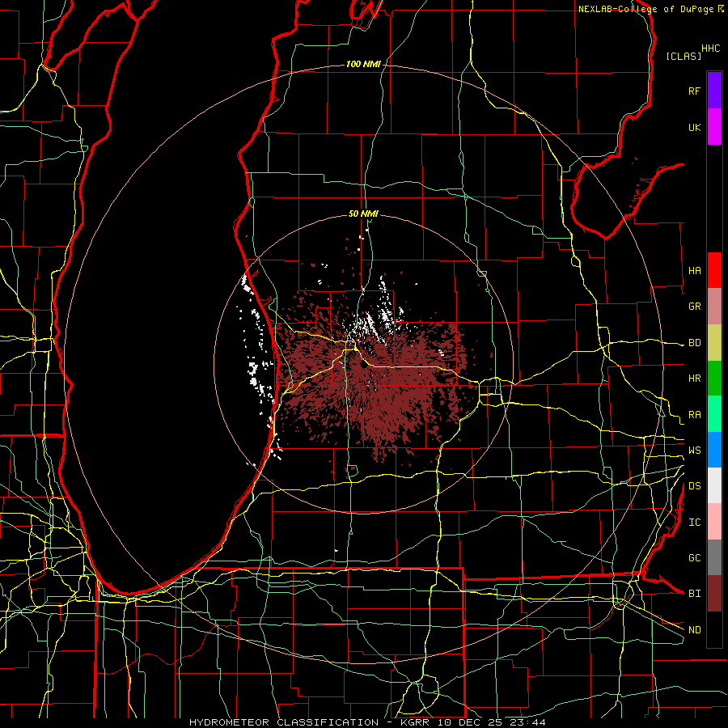728x728 pixels.
Task: Click the ND legend label
Action: (694, 629)
